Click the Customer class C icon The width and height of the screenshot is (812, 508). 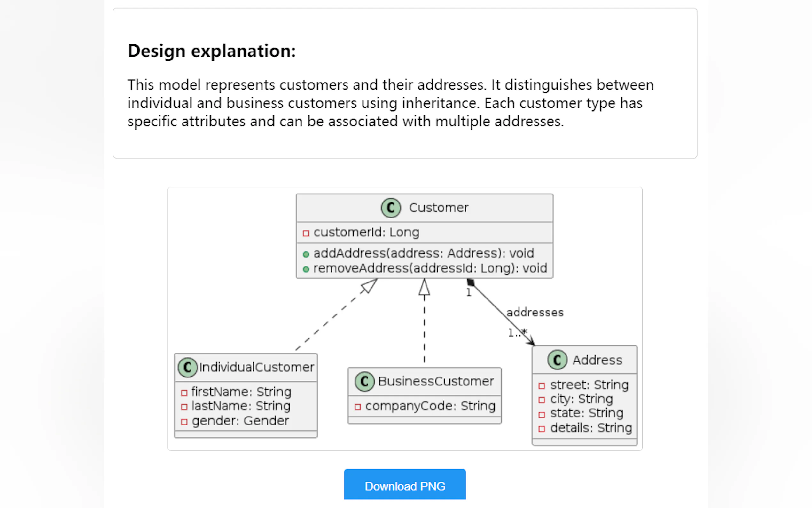click(x=391, y=208)
